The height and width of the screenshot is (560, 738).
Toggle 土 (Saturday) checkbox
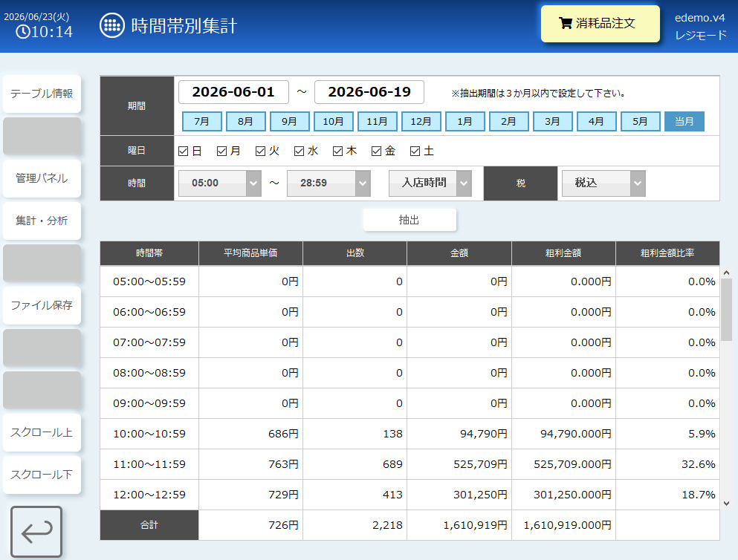tap(415, 151)
